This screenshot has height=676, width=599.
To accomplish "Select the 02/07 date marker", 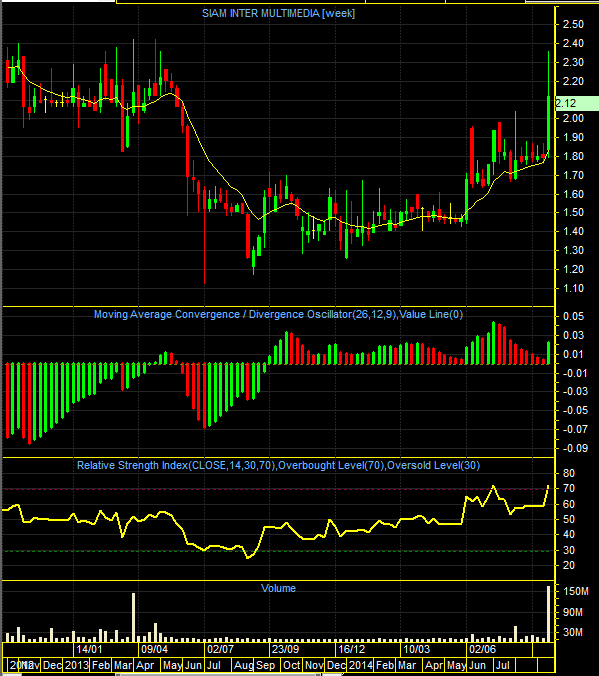I will click(220, 649).
